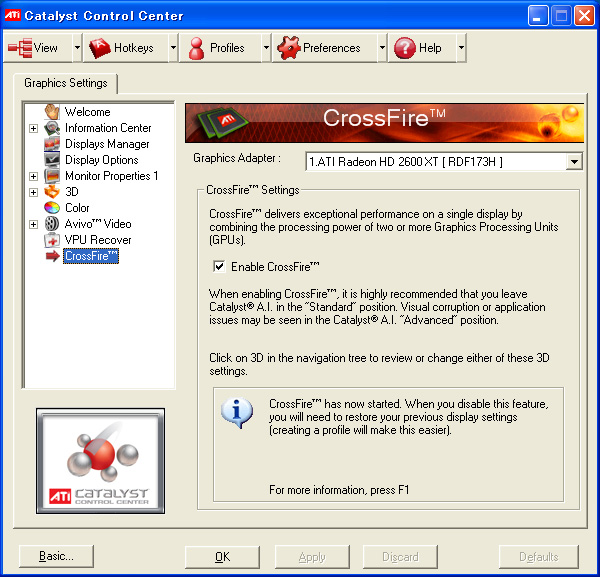The width and height of the screenshot is (600, 577).
Task: Select VPU Recover in the tree
Action: point(98,240)
